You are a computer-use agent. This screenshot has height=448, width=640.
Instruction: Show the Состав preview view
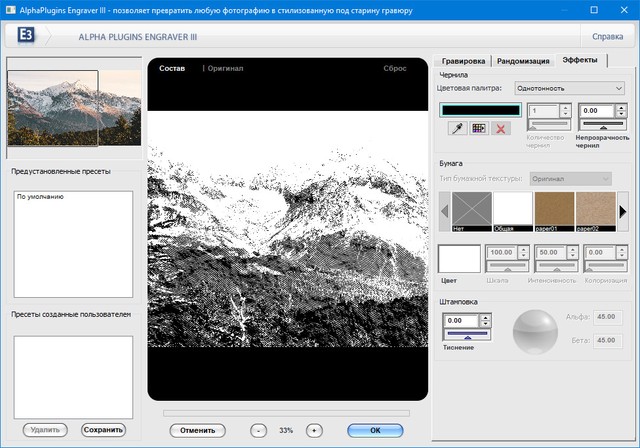172,69
